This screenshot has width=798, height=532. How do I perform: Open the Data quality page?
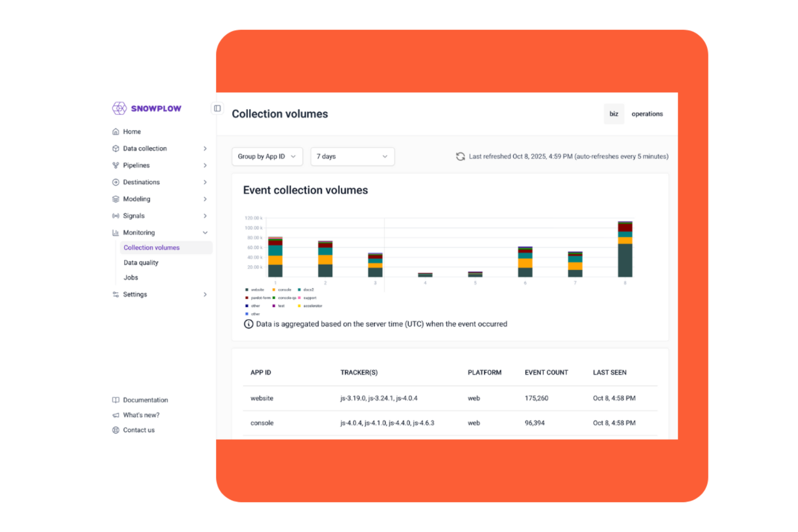pos(141,262)
